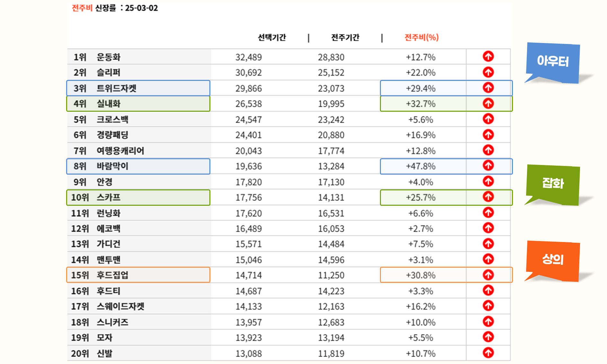The height and width of the screenshot is (364, 607).
Task: Click the orange 상의 speech bubble label
Action: [552, 259]
